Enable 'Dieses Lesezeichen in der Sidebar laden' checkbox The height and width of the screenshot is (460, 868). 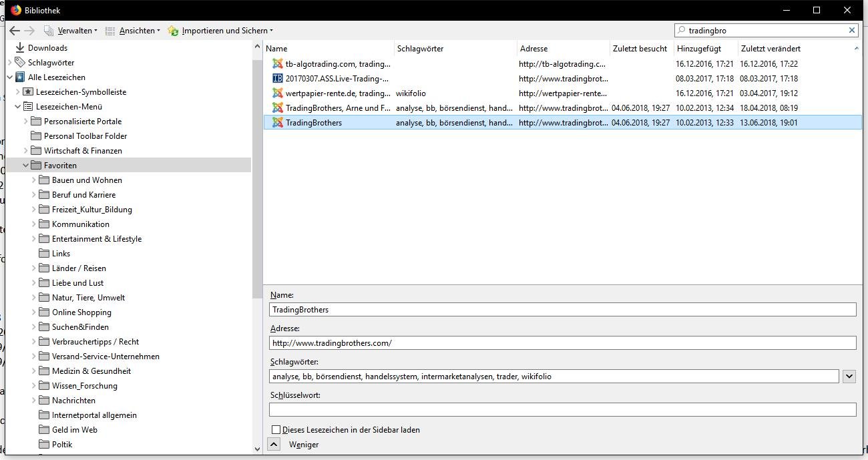276,430
